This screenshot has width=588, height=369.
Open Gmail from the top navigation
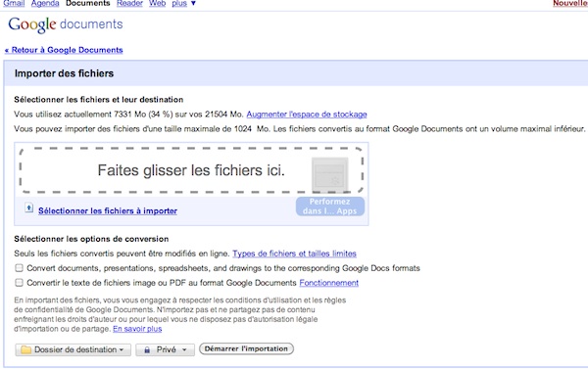click(x=14, y=3)
